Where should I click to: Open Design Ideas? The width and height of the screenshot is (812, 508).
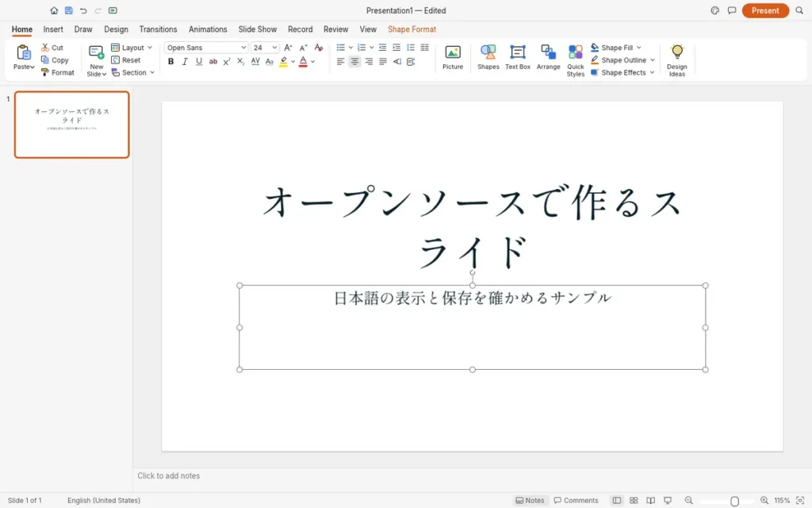677,60
